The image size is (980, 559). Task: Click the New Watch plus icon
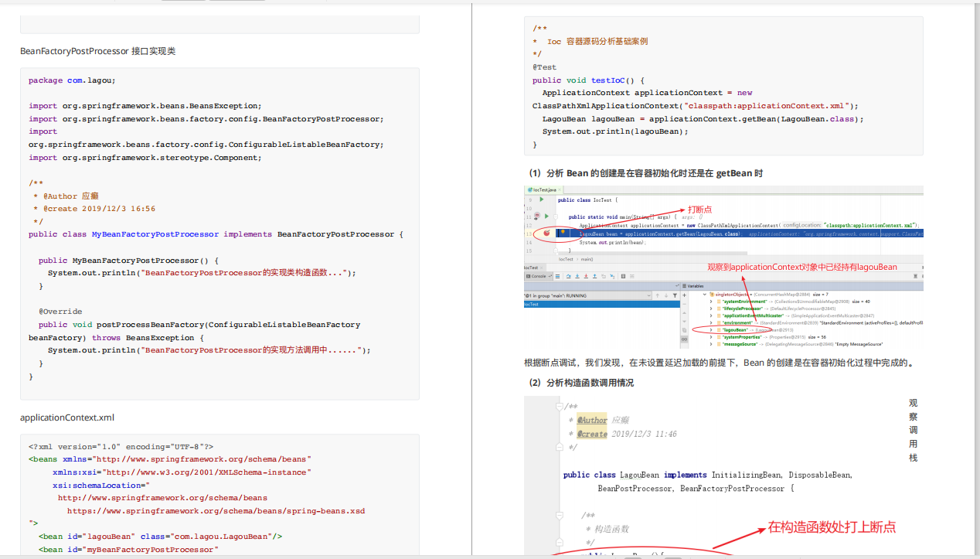[x=684, y=295]
